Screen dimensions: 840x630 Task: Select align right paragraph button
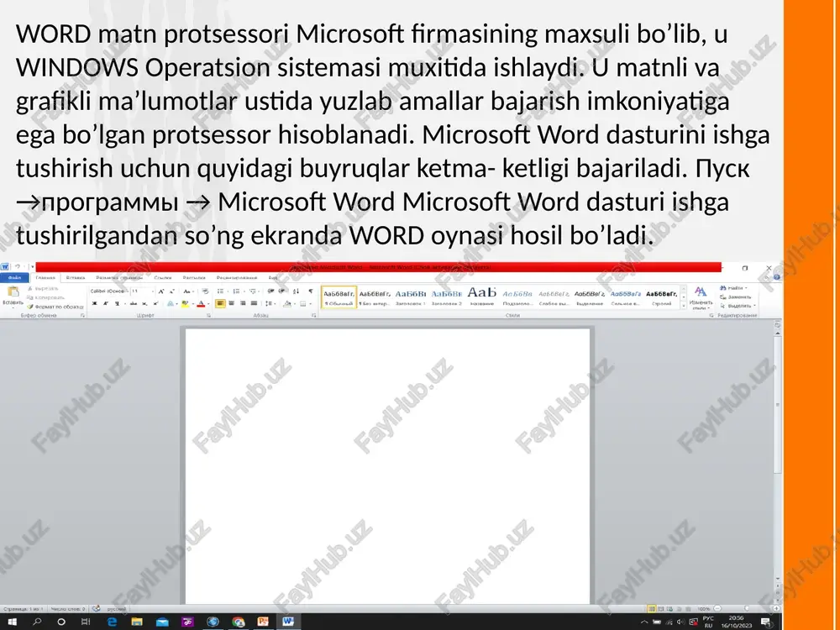[243, 304]
